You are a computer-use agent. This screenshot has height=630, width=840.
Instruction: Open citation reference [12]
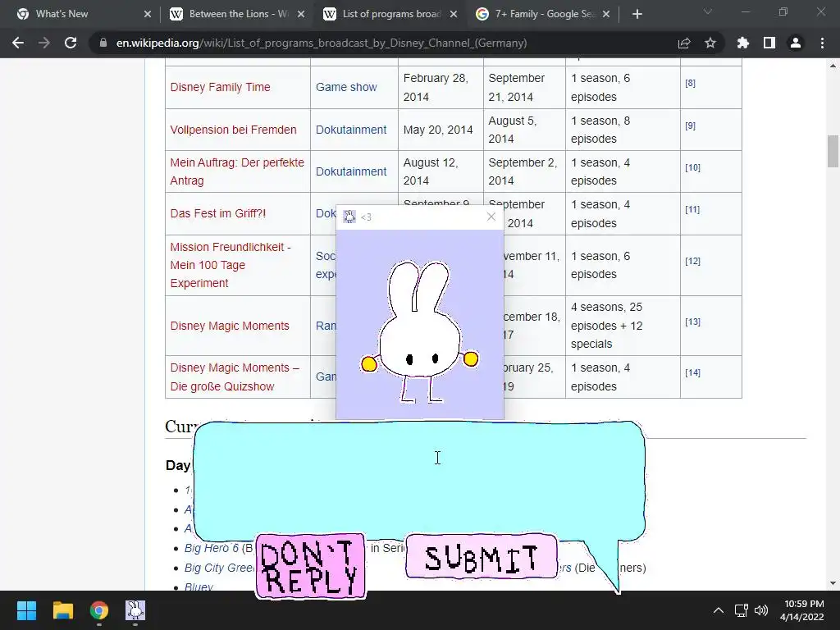click(692, 261)
